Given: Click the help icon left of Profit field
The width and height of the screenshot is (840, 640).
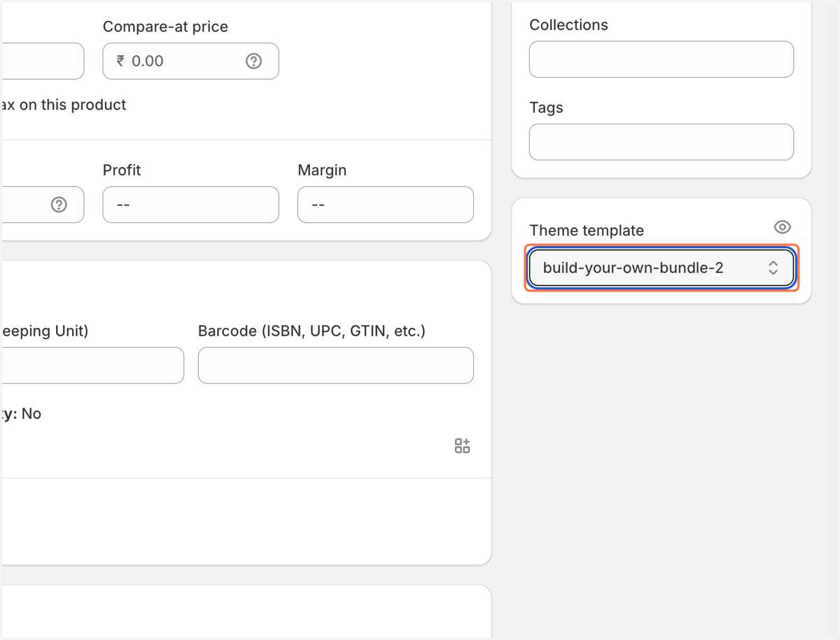Looking at the screenshot, I should click(x=59, y=204).
